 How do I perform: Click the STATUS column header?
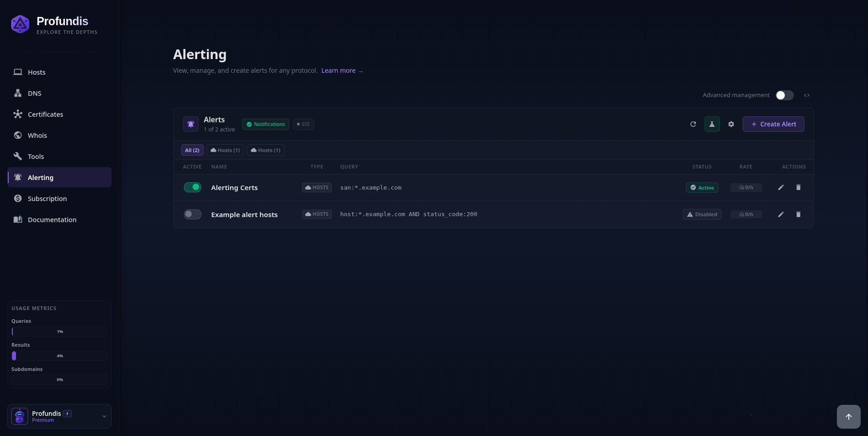(702, 167)
